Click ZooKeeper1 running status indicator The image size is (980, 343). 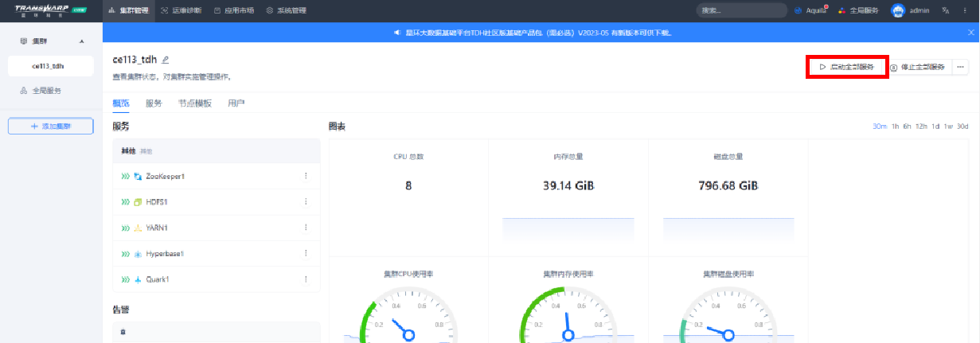125,176
